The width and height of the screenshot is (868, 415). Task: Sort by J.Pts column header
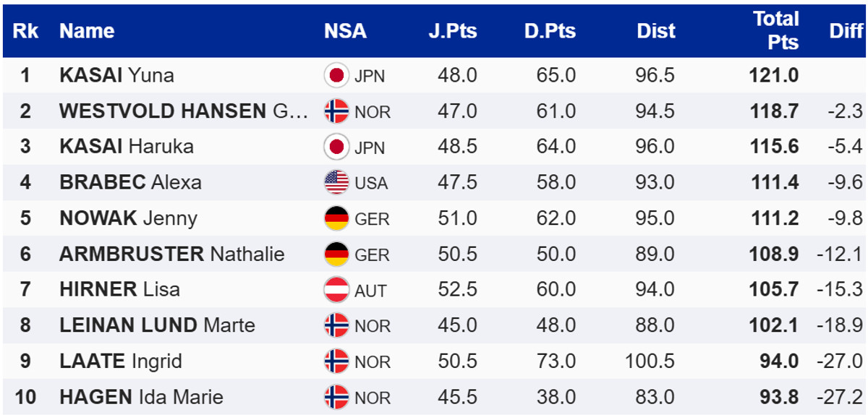[452, 31]
